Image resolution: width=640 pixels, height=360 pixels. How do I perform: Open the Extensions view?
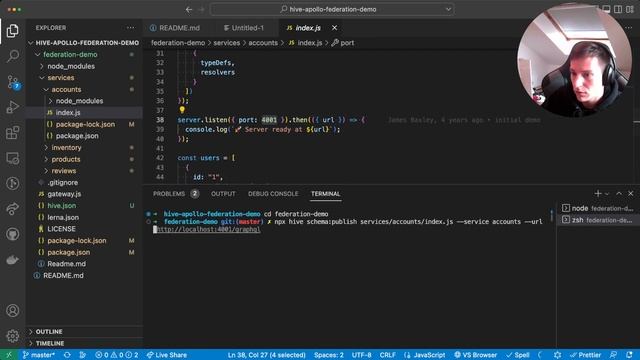[x=13, y=133]
